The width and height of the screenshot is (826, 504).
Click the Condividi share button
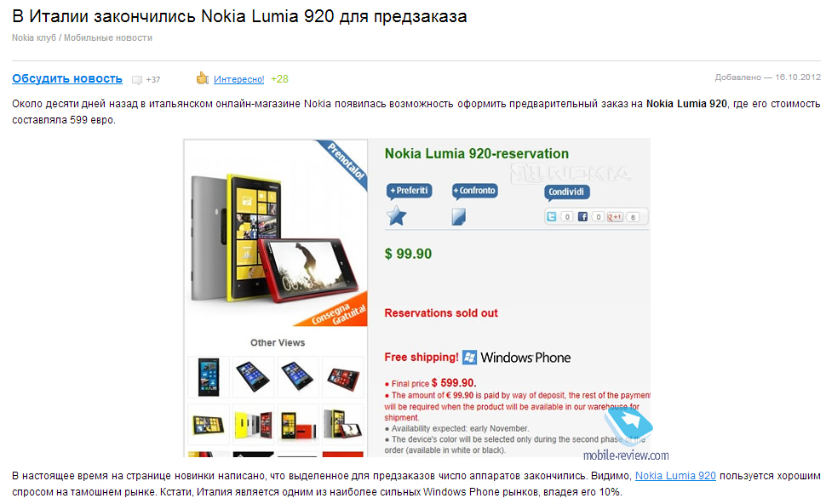(x=567, y=192)
